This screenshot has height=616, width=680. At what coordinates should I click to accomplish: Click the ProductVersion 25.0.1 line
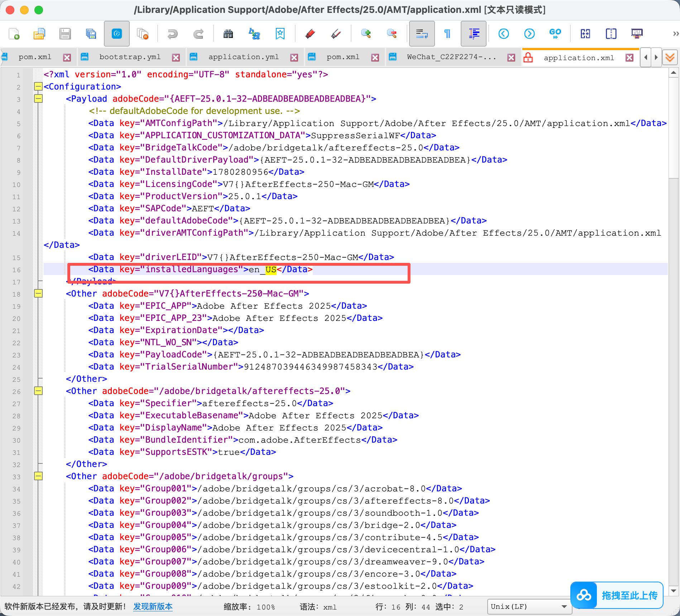(193, 196)
